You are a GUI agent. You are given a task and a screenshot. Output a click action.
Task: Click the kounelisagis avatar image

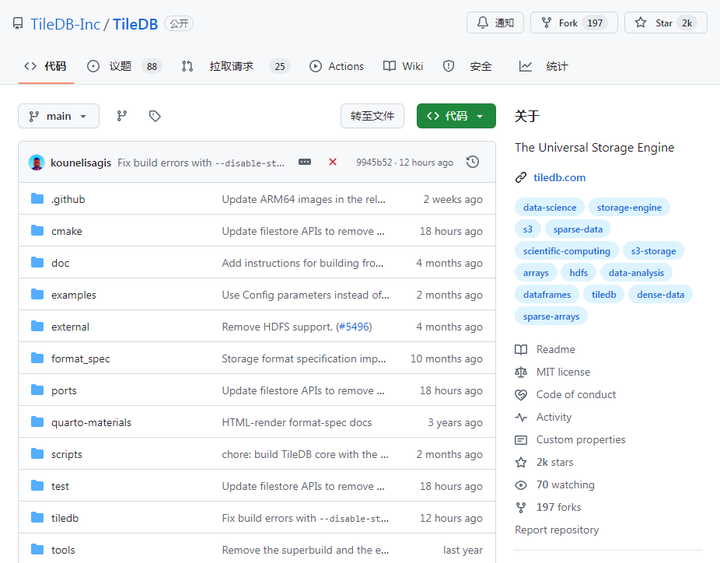pyautogui.click(x=36, y=162)
